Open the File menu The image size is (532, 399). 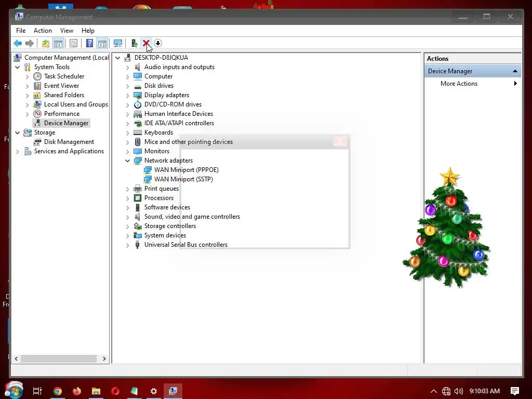pyautogui.click(x=21, y=31)
